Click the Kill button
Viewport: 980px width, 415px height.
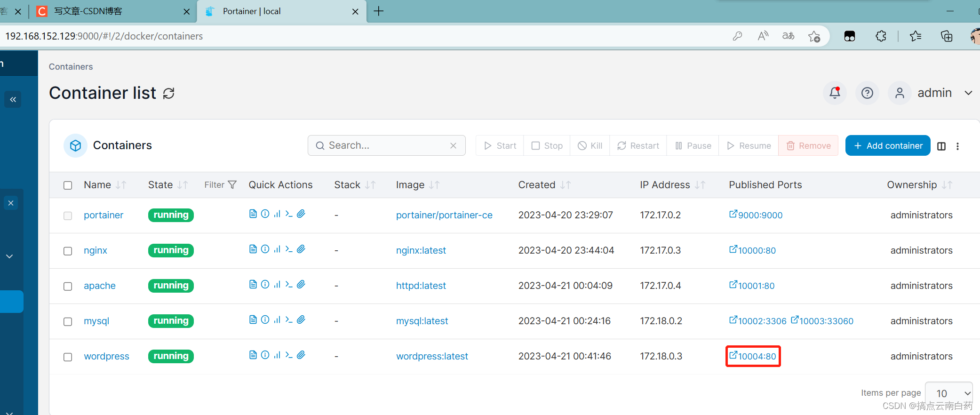coord(590,145)
